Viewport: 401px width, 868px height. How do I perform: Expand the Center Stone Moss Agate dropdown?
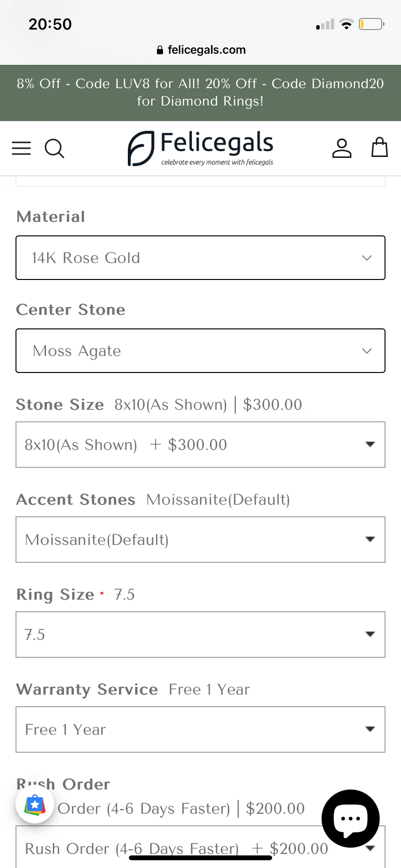coord(200,351)
